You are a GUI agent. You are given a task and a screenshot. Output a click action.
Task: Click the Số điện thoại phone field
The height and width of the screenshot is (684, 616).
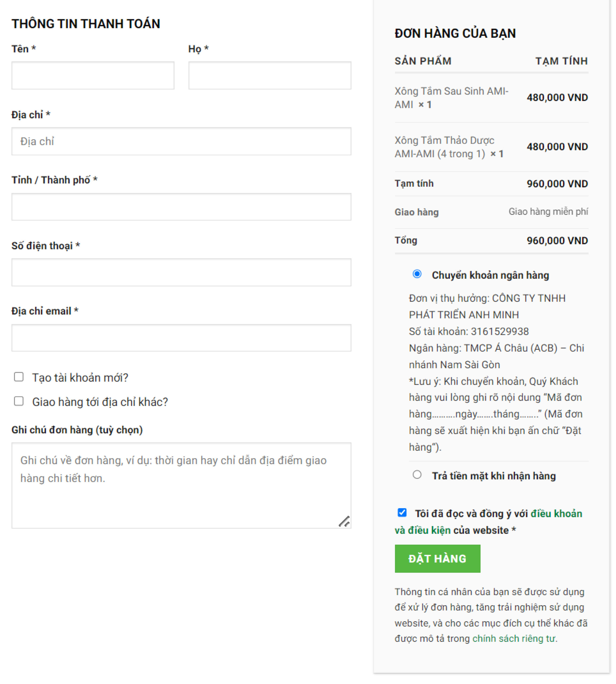[181, 273]
